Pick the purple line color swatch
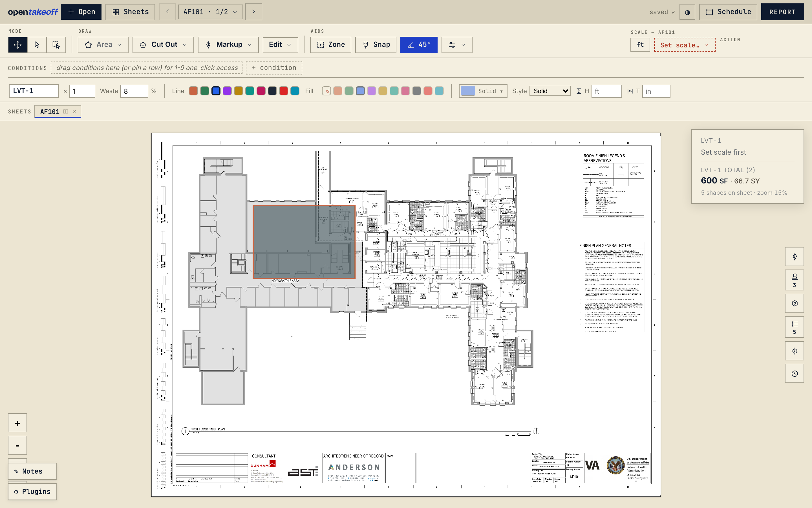Viewport: 812px width, 508px height. coord(227,91)
